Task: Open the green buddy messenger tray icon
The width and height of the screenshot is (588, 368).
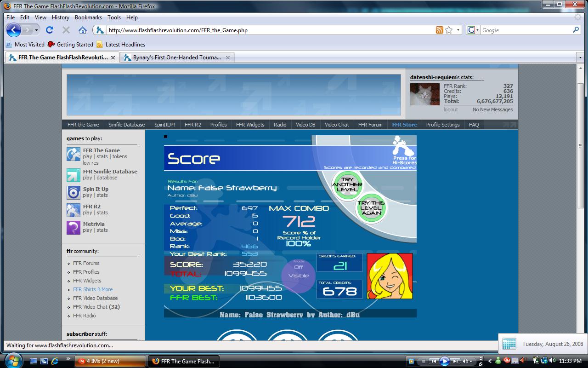Action: coord(498,361)
